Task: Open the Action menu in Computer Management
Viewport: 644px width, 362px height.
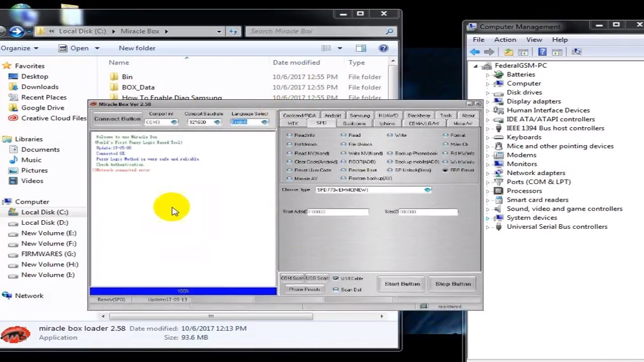Action: pos(505,40)
